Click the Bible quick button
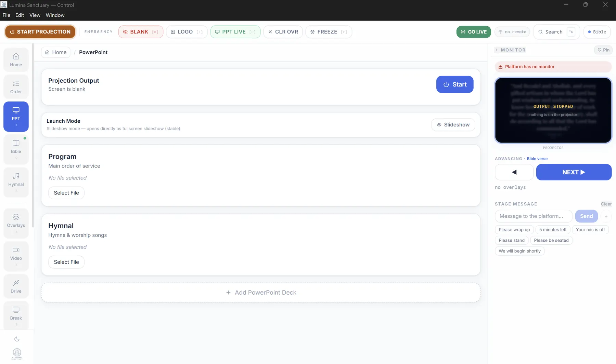Screen dimensions: 616x364 coord(597,32)
